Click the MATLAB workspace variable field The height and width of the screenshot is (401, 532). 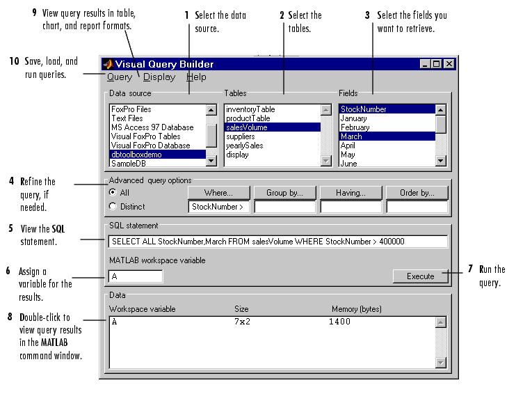coord(136,276)
